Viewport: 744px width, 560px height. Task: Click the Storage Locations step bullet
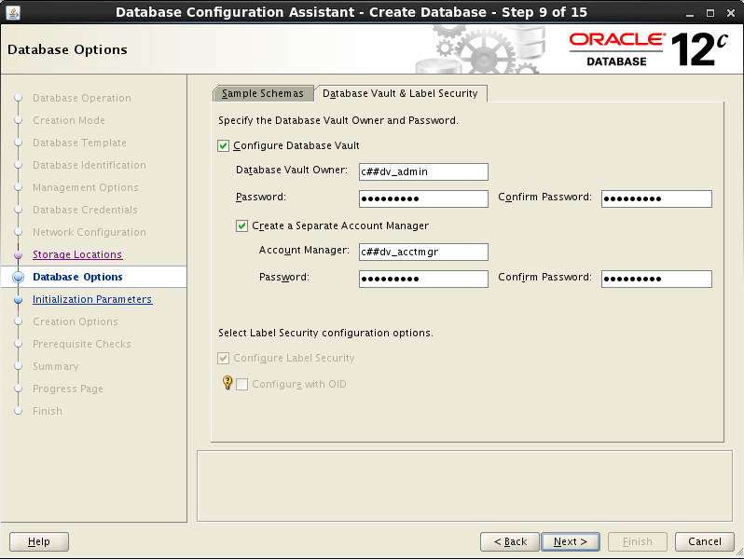point(18,254)
